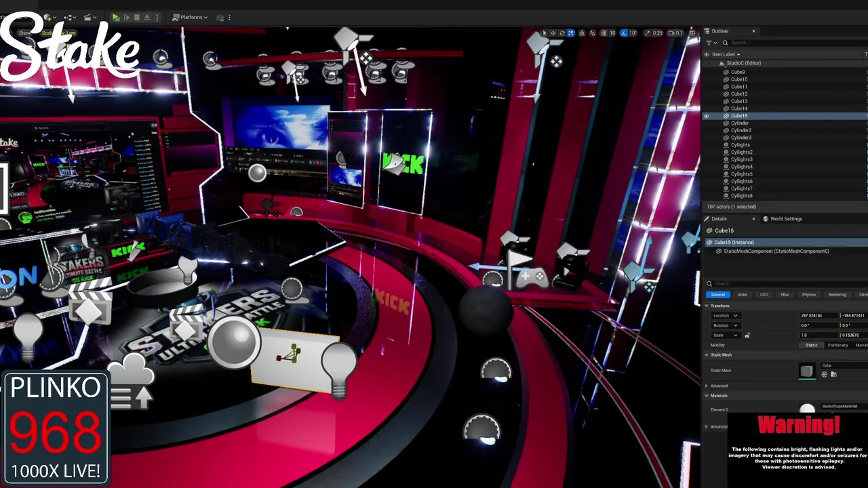Open the Scale type dropdown

(x=725, y=335)
